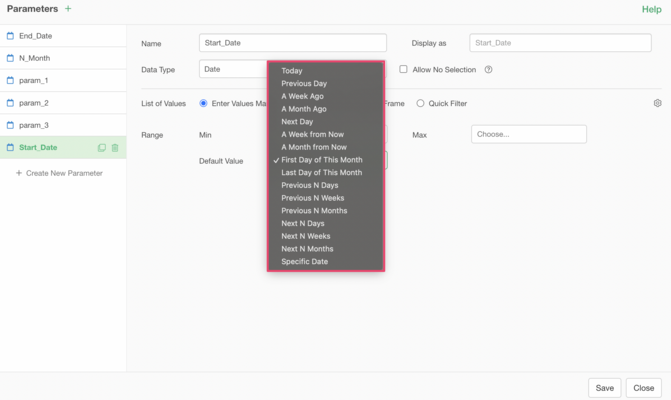The height and width of the screenshot is (400, 671).
Task: Click Create New Parameter
Action: pos(59,173)
